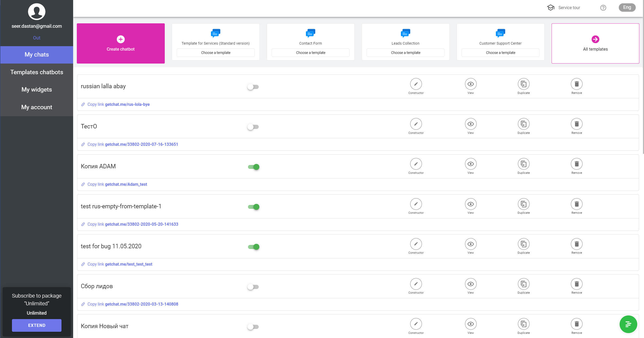The width and height of the screenshot is (644, 338).
Task: Click the Constructor icon for 'russian lalla abay'
Action: (x=416, y=84)
